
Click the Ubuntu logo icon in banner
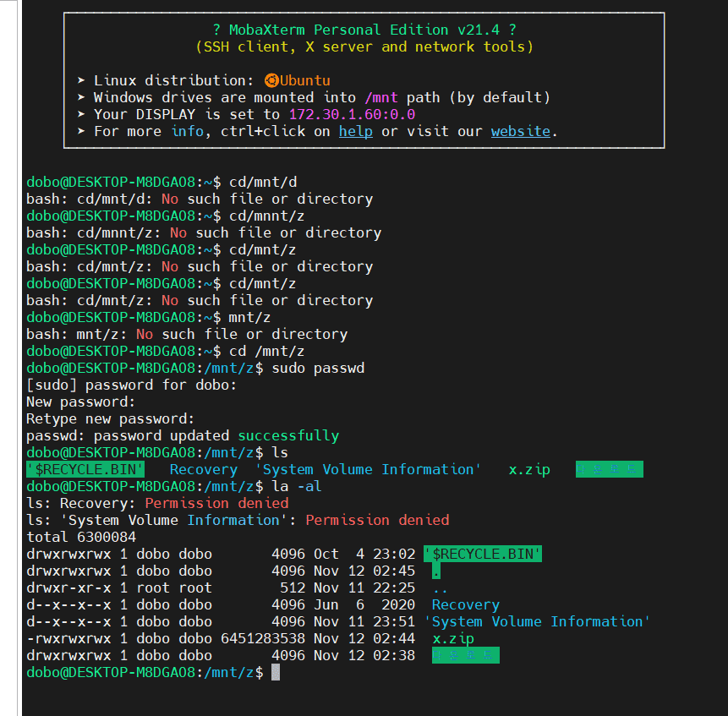pos(271,81)
